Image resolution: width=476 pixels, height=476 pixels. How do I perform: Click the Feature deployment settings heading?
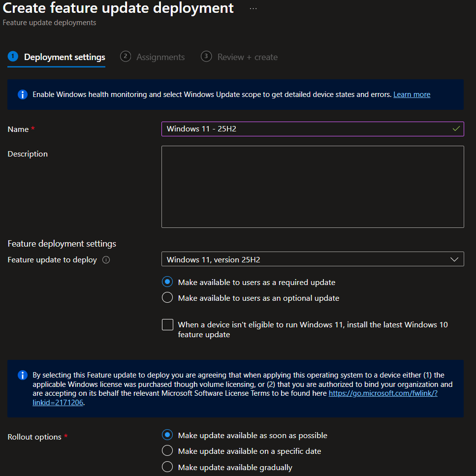click(62, 244)
